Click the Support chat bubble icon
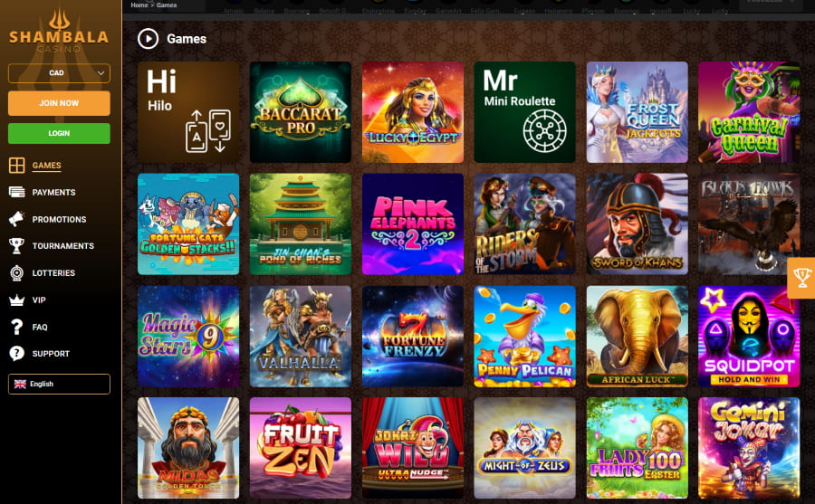This screenshot has width=815, height=504. point(16,353)
